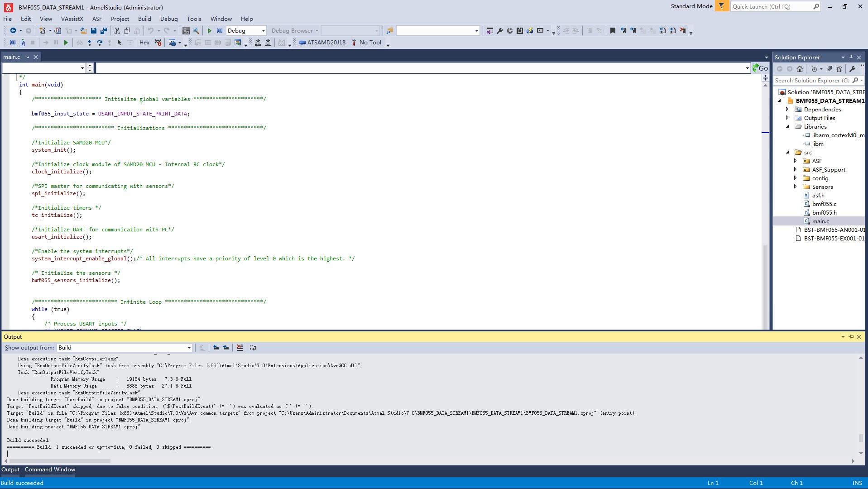Image resolution: width=868 pixels, height=489 pixels.
Task: Toggle pin on Solution Explorer panel
Action: pyautogui.click(x=851, y=57)
